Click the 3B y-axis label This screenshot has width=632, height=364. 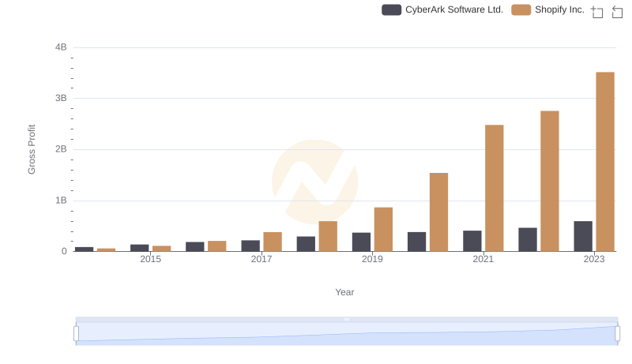(61, 98)
